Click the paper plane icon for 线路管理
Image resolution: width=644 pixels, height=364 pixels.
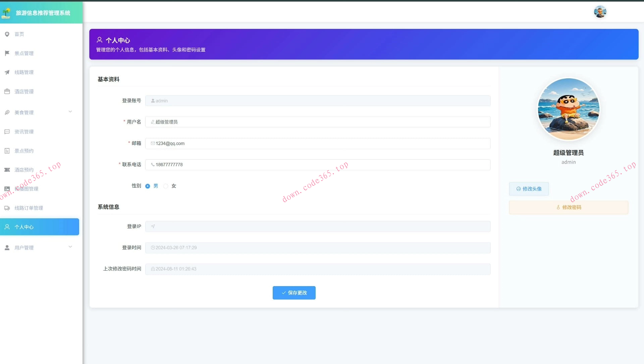[7, 72]
